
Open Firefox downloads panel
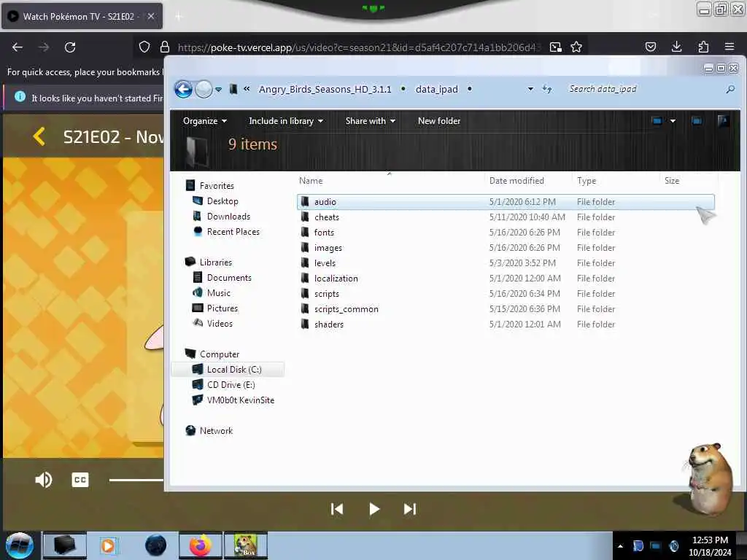[x=676, y=47]
